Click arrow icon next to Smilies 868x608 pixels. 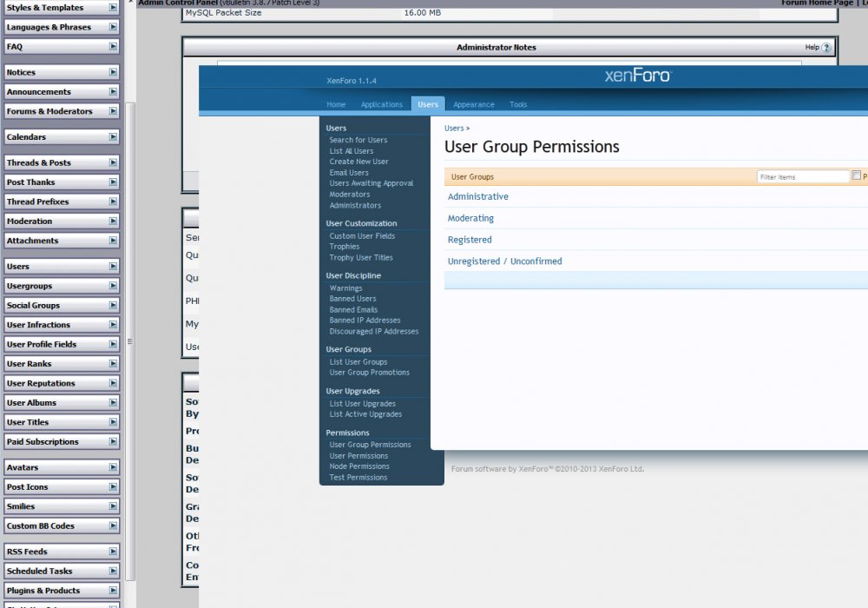(113, 506)
